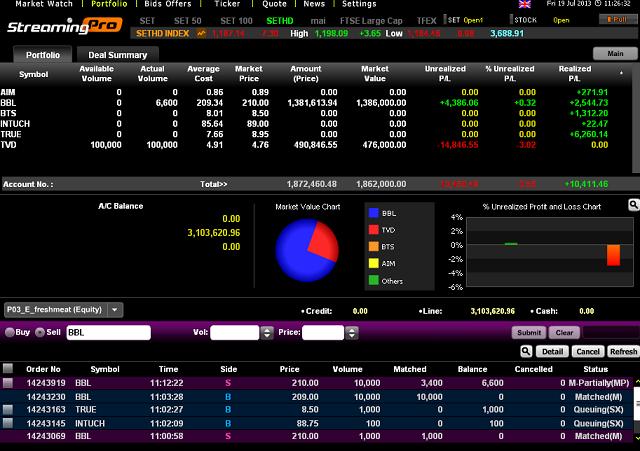Open the Portfolio menu item

[109, 4]
